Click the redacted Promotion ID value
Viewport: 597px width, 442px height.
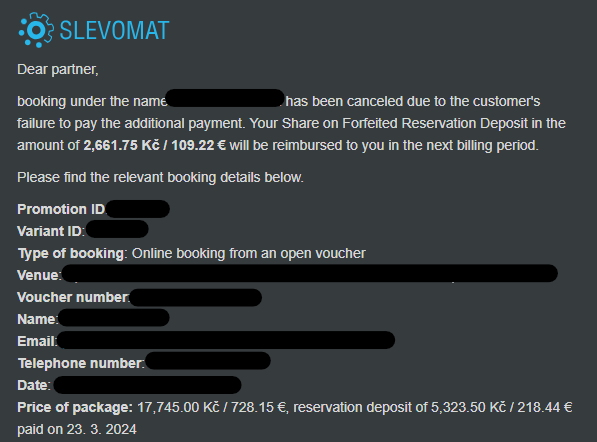138,209
